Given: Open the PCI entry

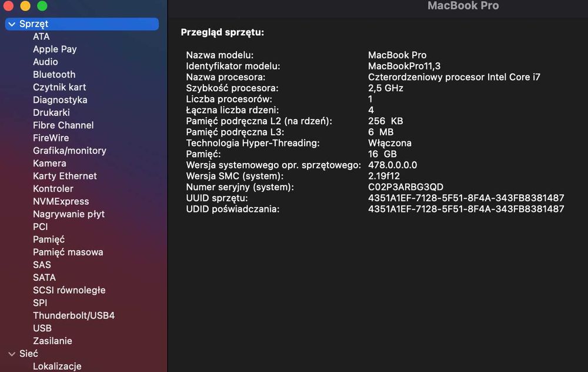Looking at the screenshot, I should tap(41, 227).
